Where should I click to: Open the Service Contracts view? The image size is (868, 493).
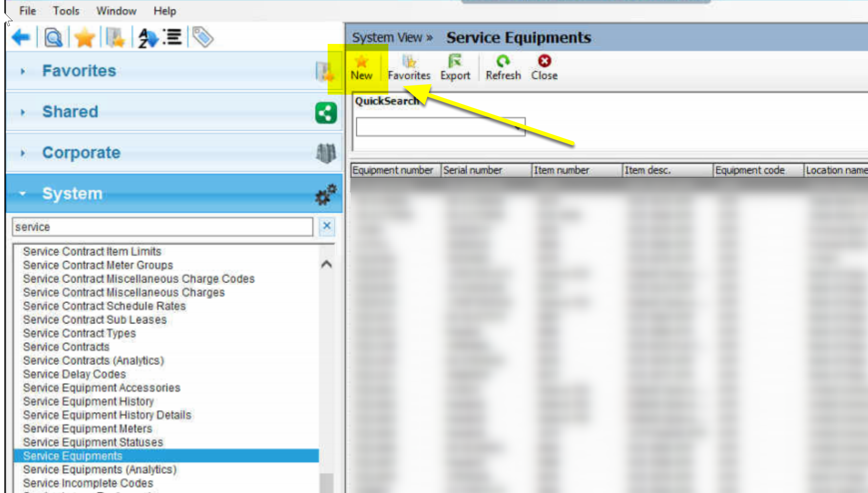pos(66,346)
